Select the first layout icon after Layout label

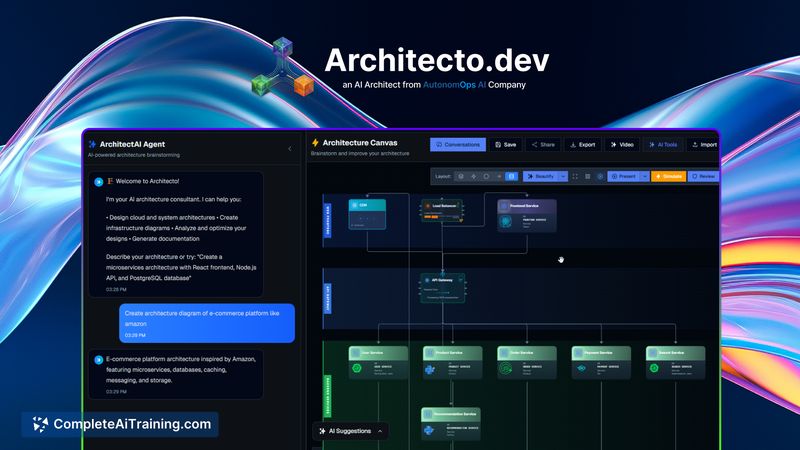[x=461, y=176]
